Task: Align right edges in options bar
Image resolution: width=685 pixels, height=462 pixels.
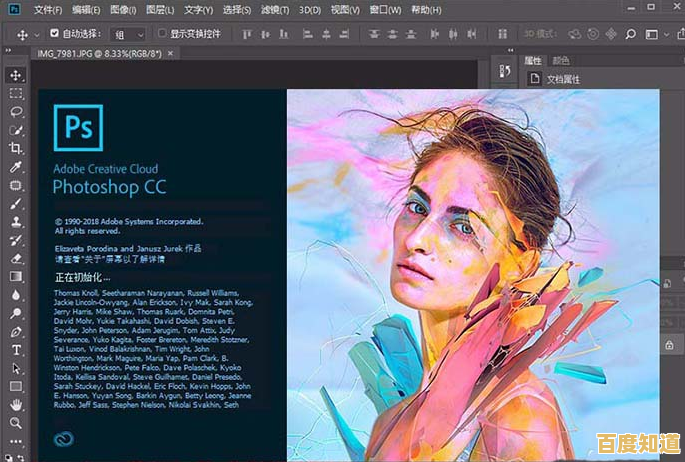Action: pos(344,34)
